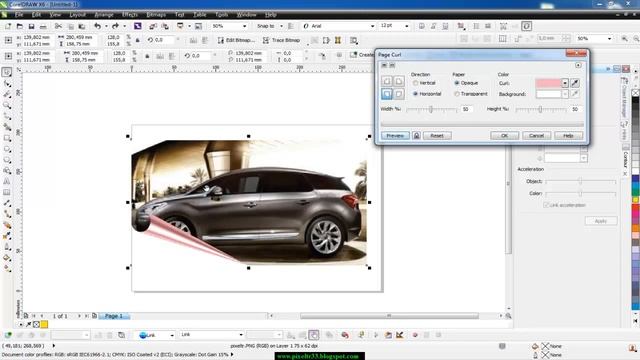Click the Height % value field
The image size is (640, 360).
pyautogui.click(x=576, y=109)
